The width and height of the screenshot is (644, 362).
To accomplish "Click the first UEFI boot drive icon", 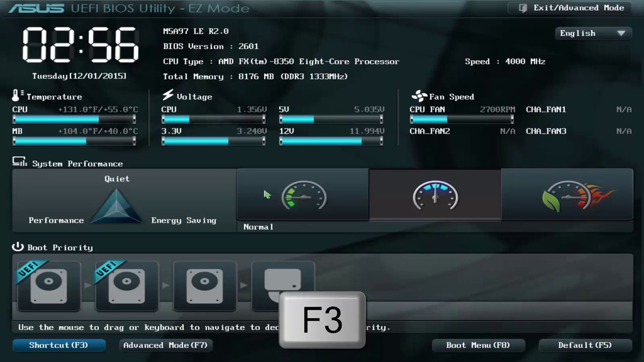I will 48,286.
